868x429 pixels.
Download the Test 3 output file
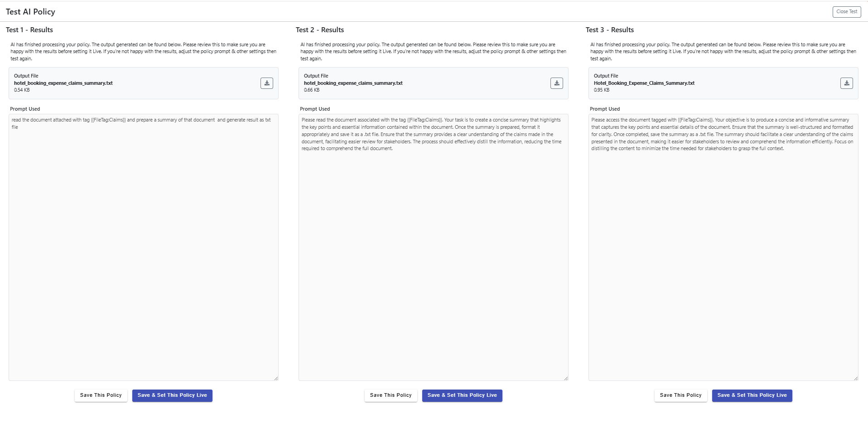[846, 83]
